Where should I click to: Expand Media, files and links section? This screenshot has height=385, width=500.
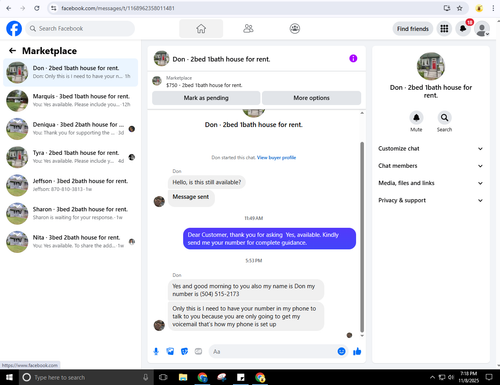(431, 183)
